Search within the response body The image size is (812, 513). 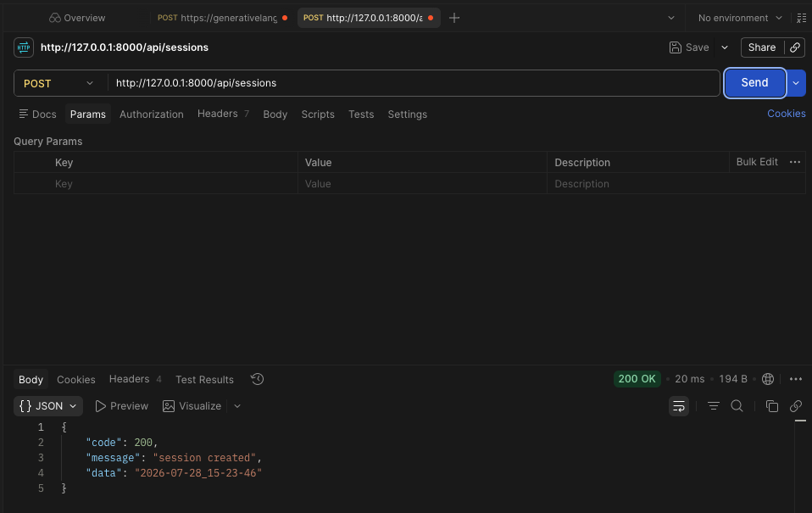coord(737,406)
